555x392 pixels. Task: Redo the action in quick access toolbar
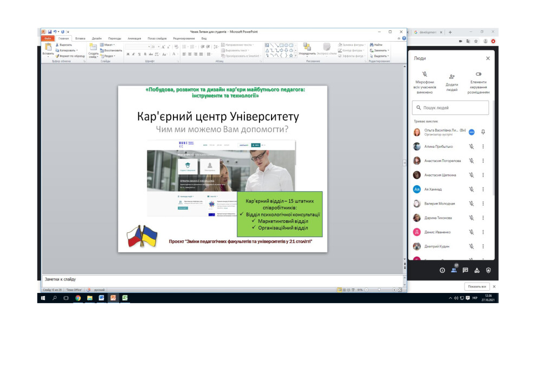63,32
